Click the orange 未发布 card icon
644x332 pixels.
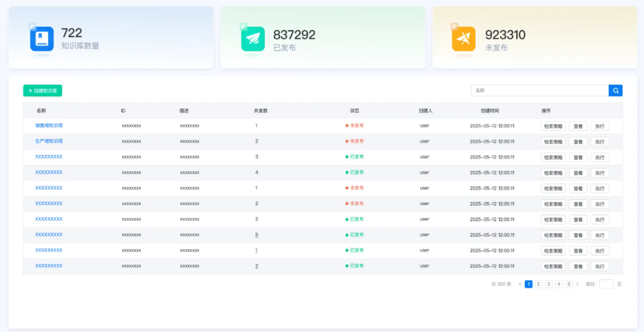point(464,39)
